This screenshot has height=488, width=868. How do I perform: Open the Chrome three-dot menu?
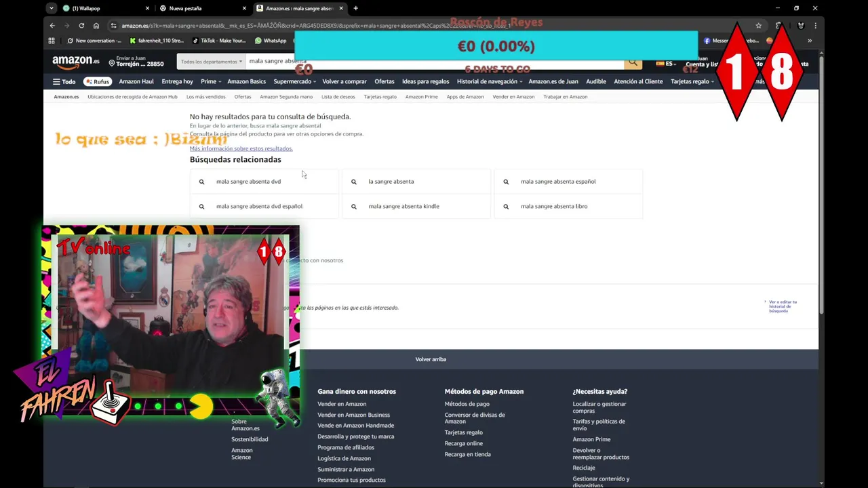coord(815,26)
